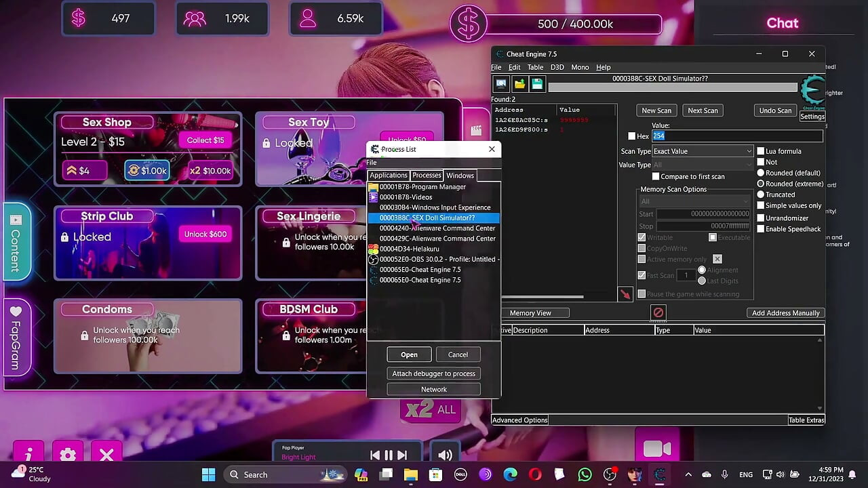Click the speaker volume icon in Fap Player
The height and width of the screenshot is (488, 868).
[445, 455]
